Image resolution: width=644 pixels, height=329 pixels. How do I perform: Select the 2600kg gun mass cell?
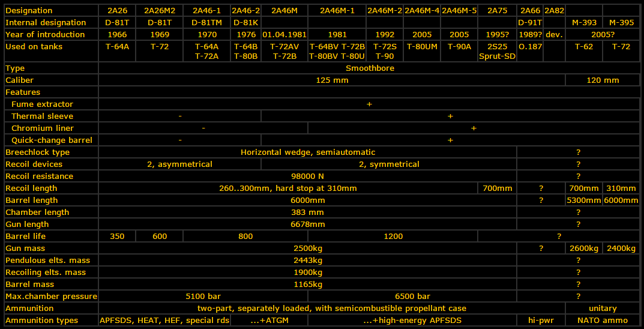pos(584,248)
